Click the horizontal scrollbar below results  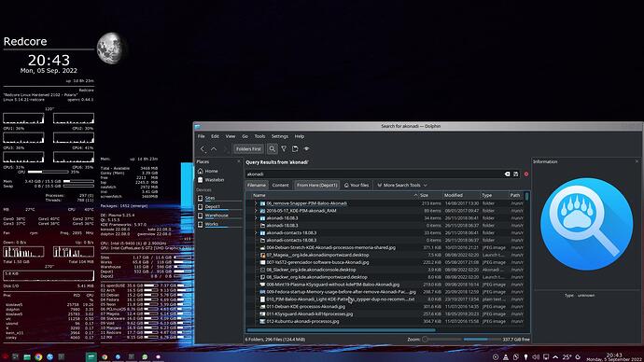coord(341,329)
